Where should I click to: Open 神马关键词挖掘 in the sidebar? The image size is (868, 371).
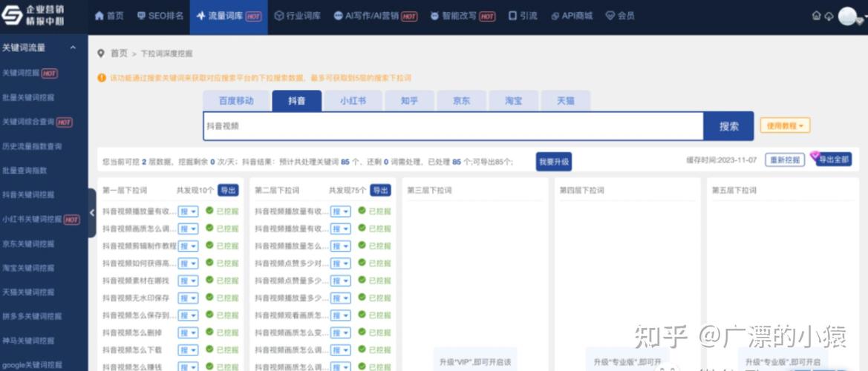[28, 341]
